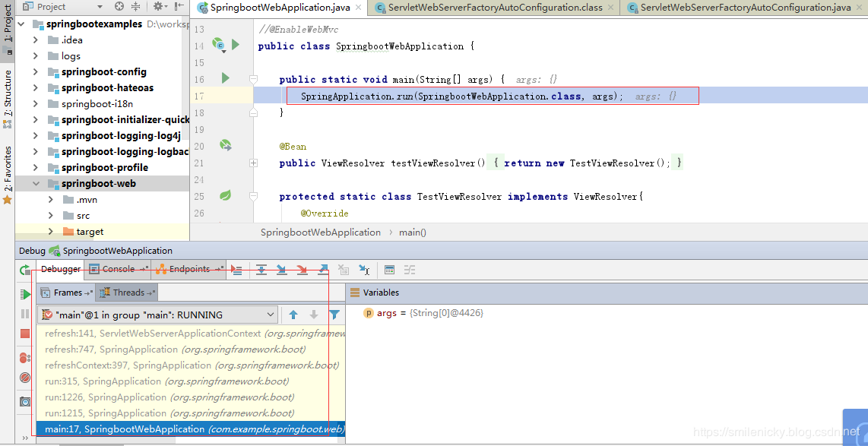Click SpringbootWebApplication breadcrumb
868x446 pixels.
point(321,232)
